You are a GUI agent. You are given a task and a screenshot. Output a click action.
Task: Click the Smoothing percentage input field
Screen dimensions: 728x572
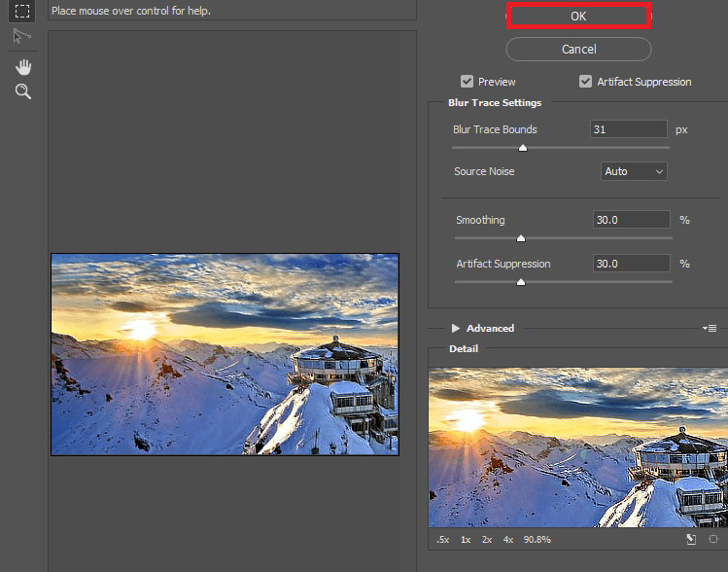tap(631, 220)
